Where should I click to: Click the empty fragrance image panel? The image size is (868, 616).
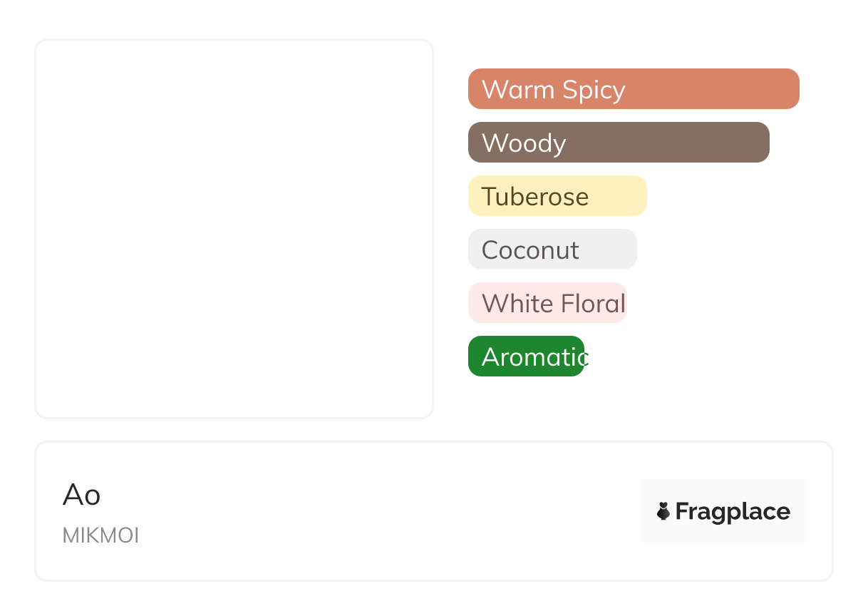[x=234, y=229]
